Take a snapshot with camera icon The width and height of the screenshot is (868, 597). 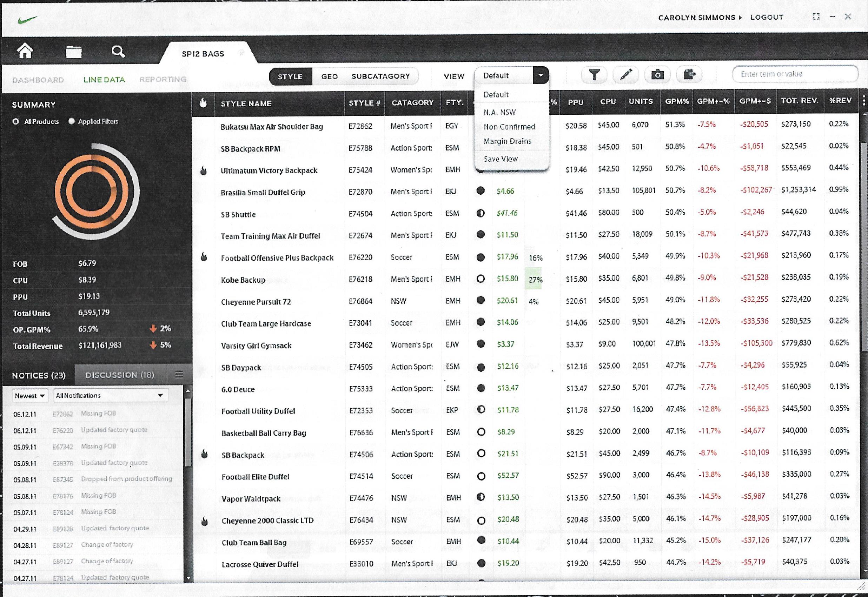(657, 75)
